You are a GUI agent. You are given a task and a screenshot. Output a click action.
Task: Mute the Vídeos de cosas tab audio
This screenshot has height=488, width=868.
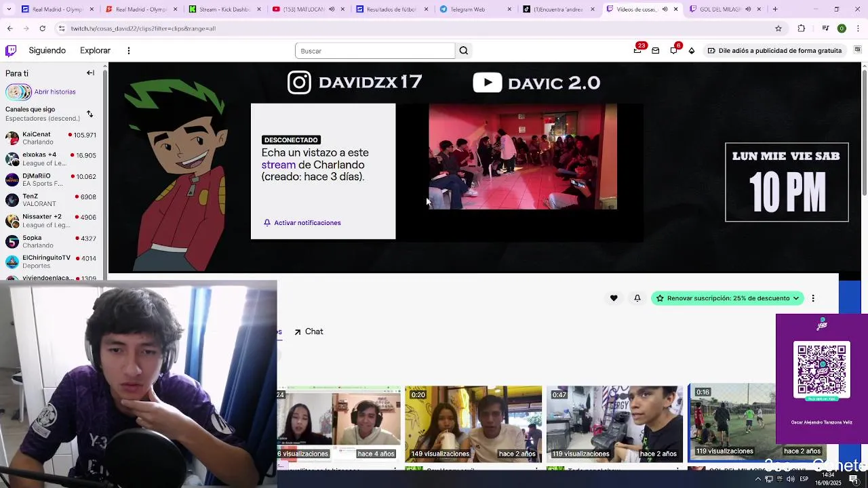coord(665,9)
